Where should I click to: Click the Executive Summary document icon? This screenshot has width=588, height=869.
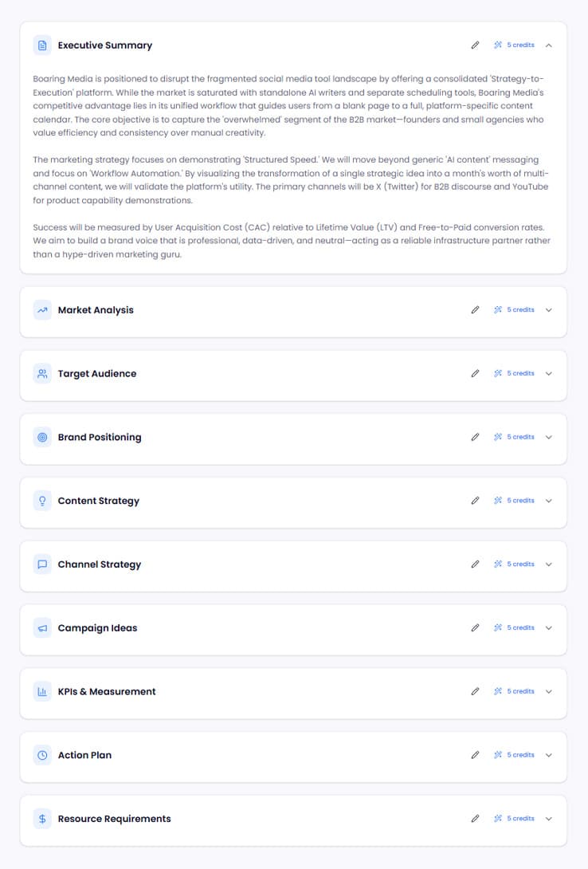click(41, 45)
